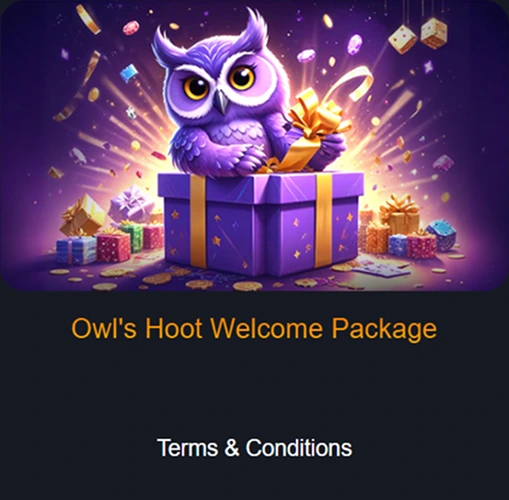Click the curled gold ribbon beside owl
Screen dimensions: 509x500
pyautogui.click(x=355, y=82)
